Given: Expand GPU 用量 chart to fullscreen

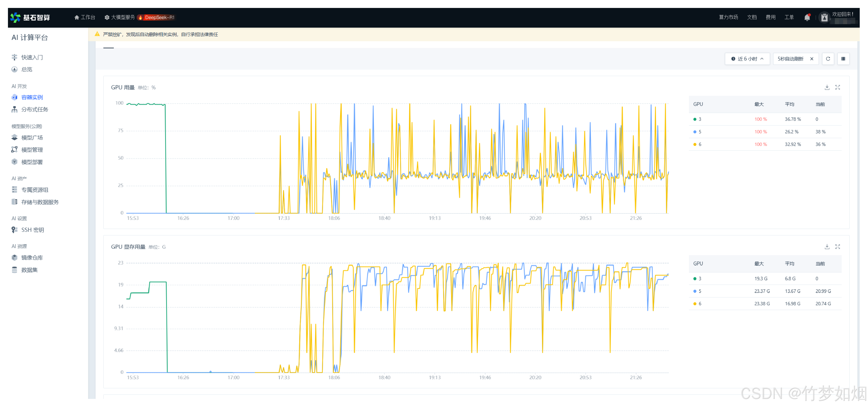Looking at the screenshot, I should (x=837, y=88).
